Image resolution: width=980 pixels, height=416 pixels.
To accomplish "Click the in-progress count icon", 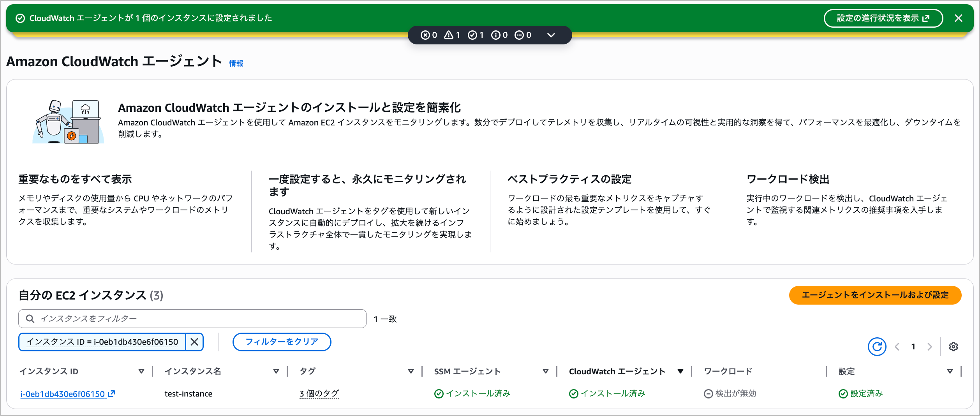I will click(519, 35).
